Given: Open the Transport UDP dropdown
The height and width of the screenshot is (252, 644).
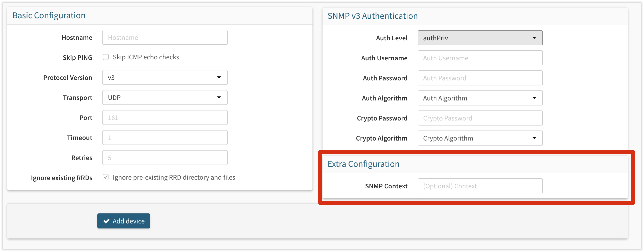Looking at the screenshot, I should click(x=165, y=97).
